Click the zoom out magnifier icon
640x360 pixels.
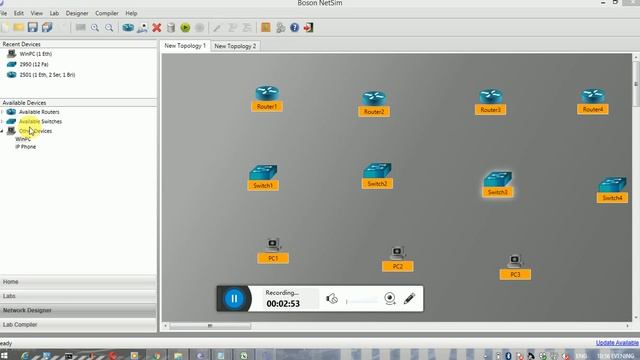pyautogui.click(x=109, y=28)
